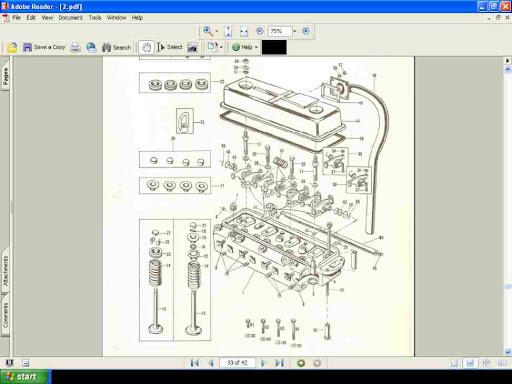Click the Save a Copy button
The width and height of the screenshot is (512, 384).
point(44,47)
